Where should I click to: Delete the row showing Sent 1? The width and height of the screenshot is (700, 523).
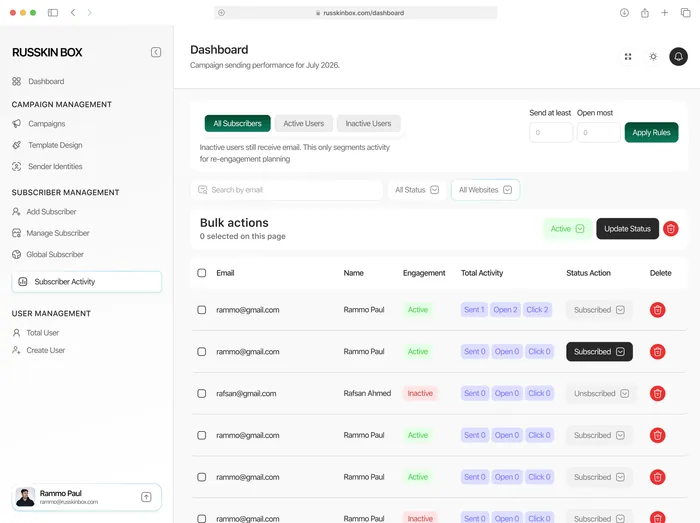658,310
